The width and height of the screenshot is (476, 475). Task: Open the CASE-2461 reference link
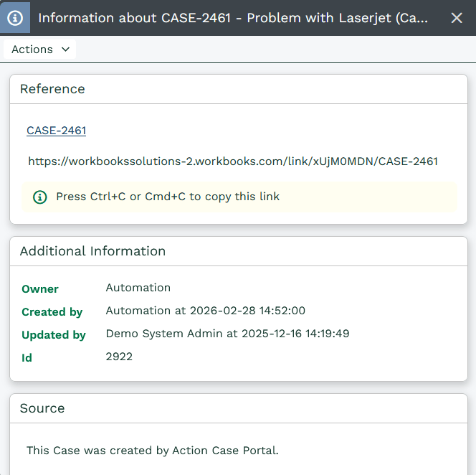(x=56, y=131)
